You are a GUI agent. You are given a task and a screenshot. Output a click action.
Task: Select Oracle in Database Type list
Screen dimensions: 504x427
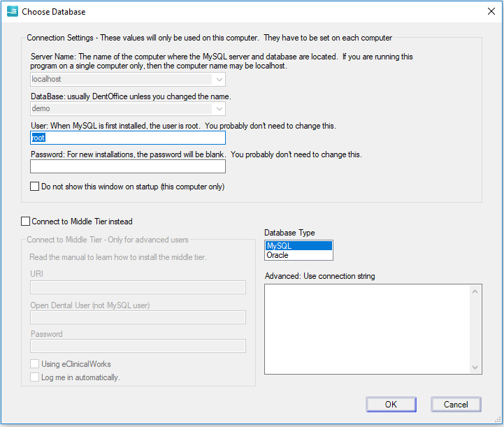298,255
